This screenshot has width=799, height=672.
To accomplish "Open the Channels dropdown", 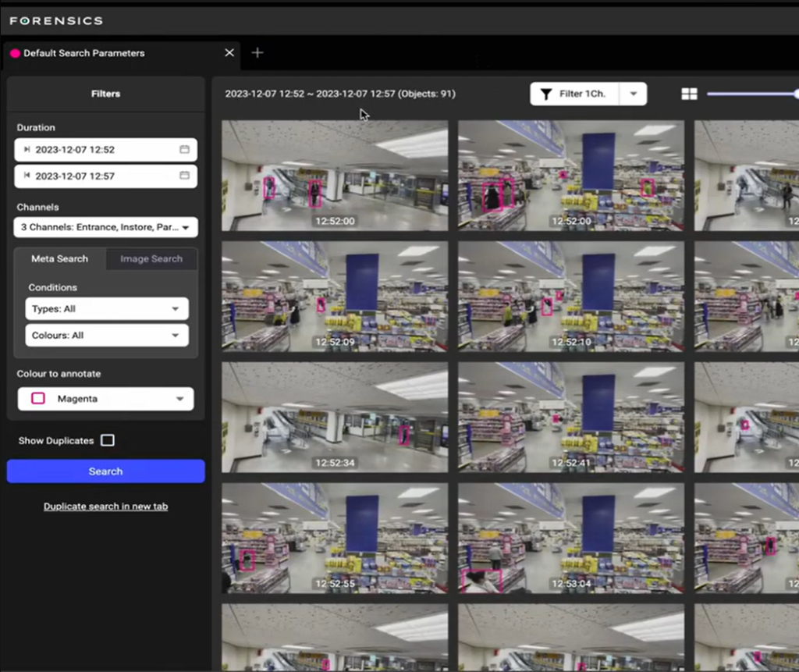I will [x=105, y=227].
